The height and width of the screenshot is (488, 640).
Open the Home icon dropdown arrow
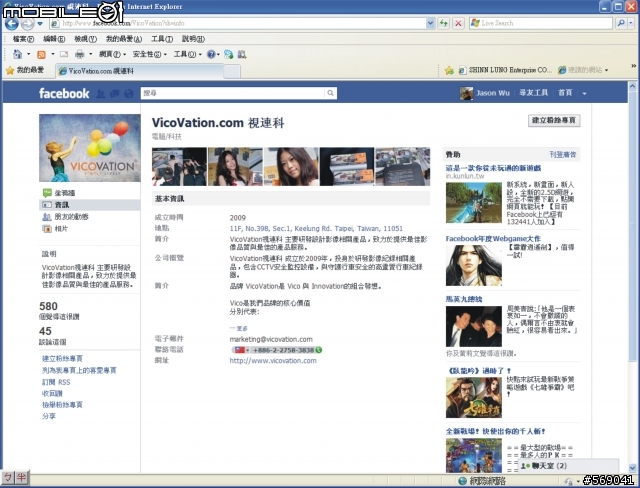pos(28,54)
